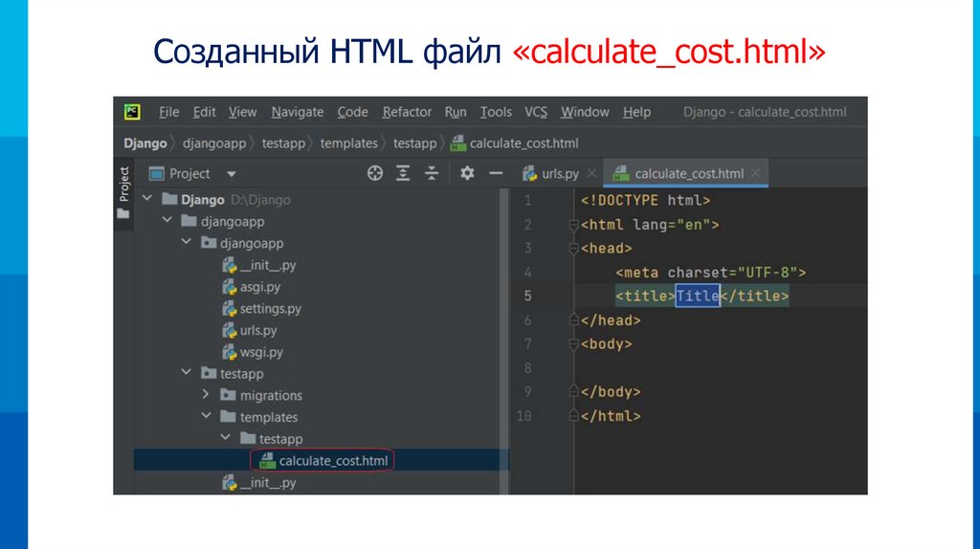Open the Tools menu

[x=496, y=112]
